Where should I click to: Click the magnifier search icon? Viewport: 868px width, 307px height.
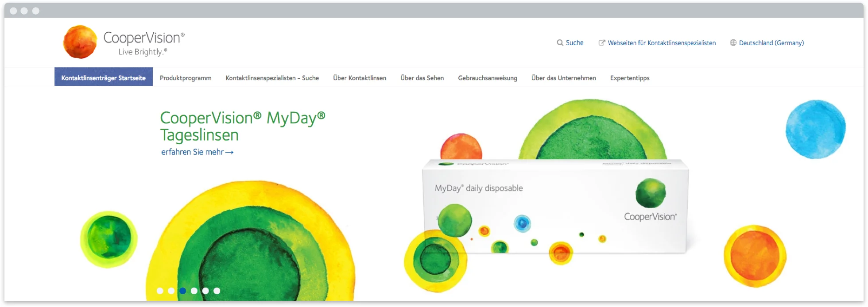pos(560,43)
